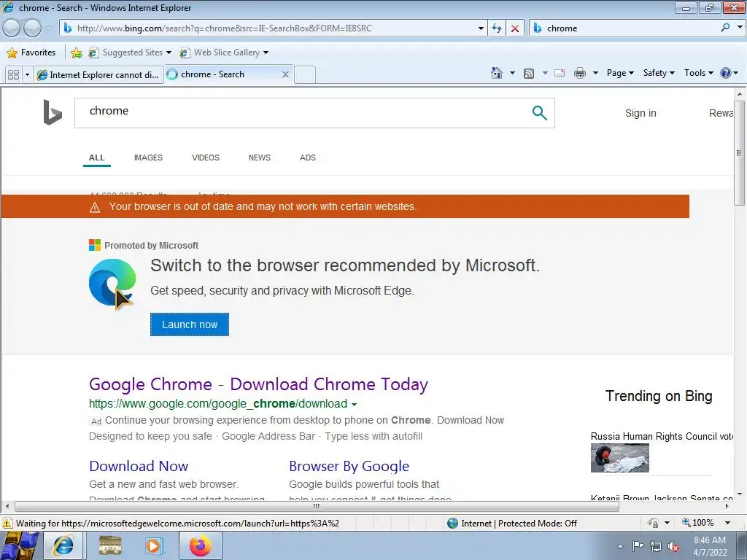The width and height of the screenshot is (747, 560).
Task: Expand the ad URL dropdown arrow
Action: (x=354, y=404)
